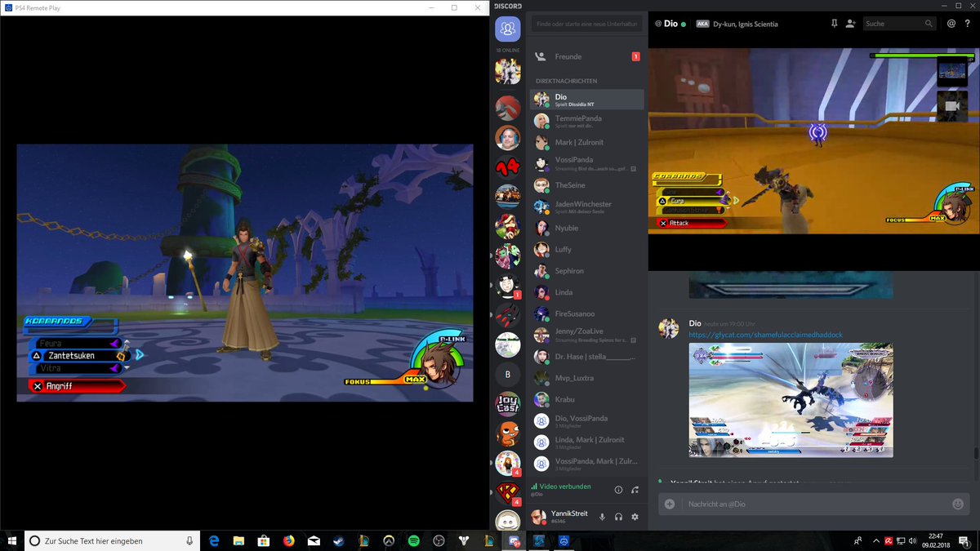Open the Discord home friends icon

[x=507, y=29]
